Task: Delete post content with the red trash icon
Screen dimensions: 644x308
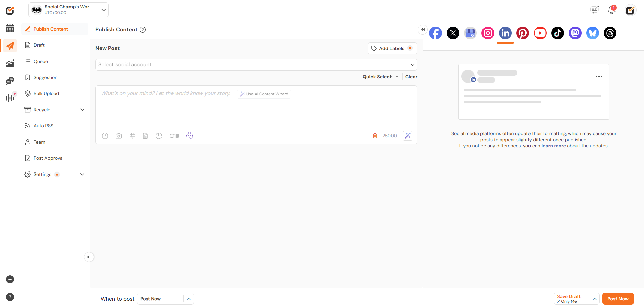Action: click(x=375, y=136)
